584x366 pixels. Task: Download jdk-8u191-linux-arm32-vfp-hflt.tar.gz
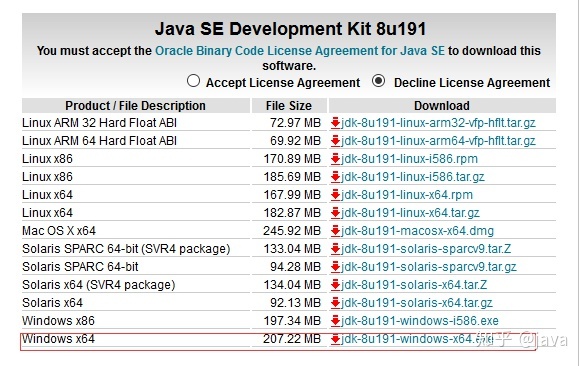tap(438, 123)
